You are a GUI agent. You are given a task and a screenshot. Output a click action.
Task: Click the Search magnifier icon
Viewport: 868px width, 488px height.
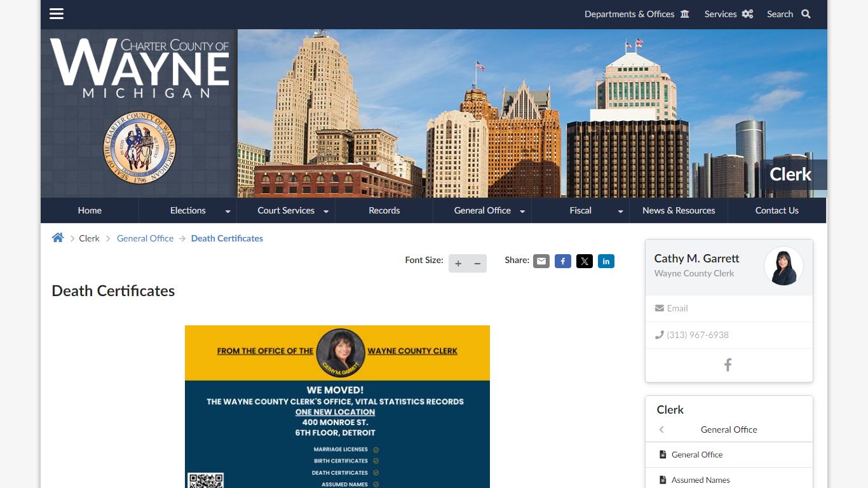[x=806, y=14]
